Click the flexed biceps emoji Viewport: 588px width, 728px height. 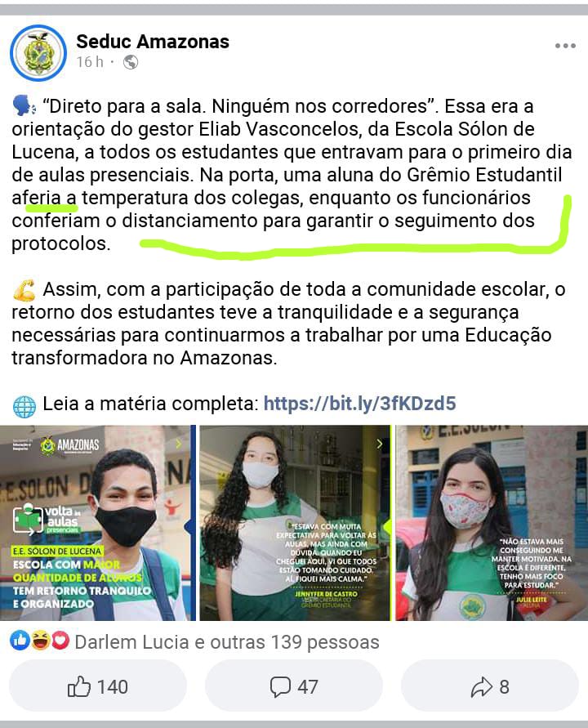pyautogui.click(x=24, y=290)
